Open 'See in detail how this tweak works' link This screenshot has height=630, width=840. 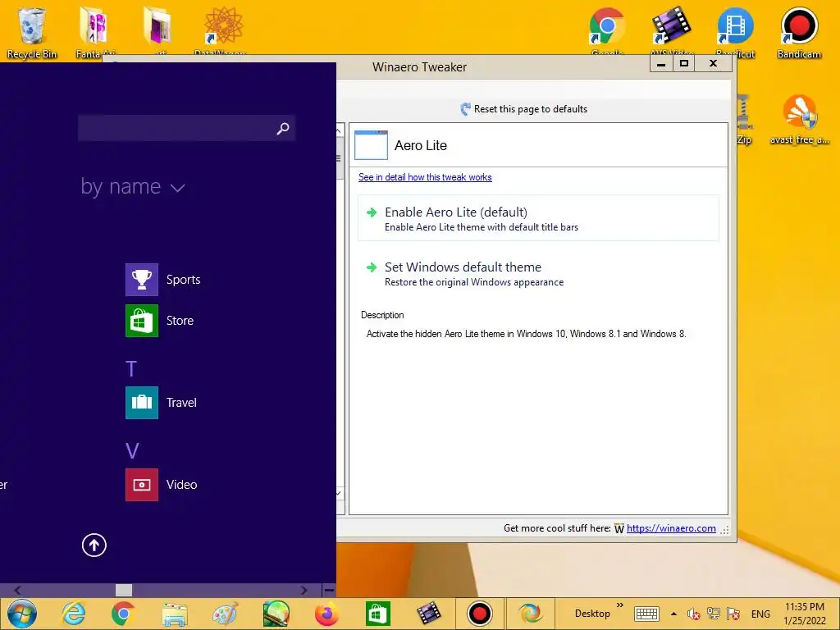click(425, 177)
